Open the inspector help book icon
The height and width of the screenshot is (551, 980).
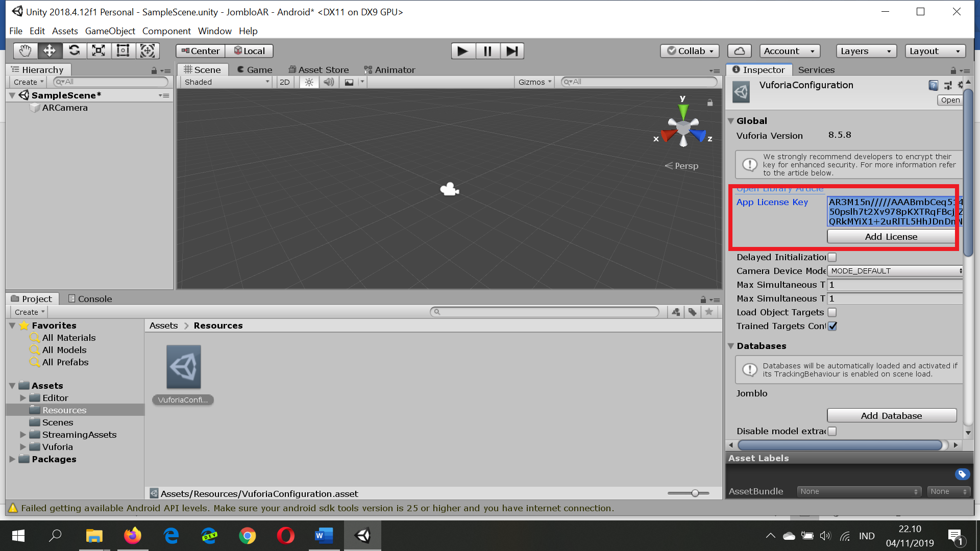point(933,85)
